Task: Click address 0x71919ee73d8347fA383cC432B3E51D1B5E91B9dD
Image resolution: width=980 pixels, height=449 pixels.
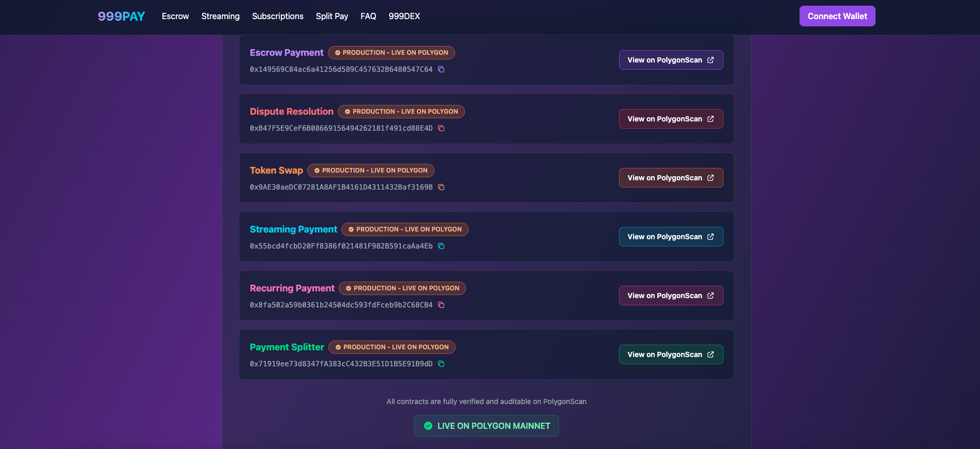Action: 341,364
